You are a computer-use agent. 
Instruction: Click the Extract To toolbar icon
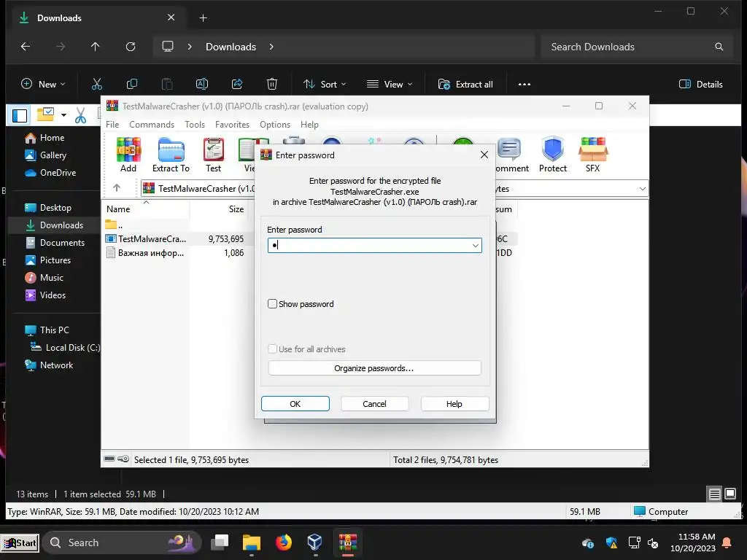pyautogui.click(x=171, y=155)
